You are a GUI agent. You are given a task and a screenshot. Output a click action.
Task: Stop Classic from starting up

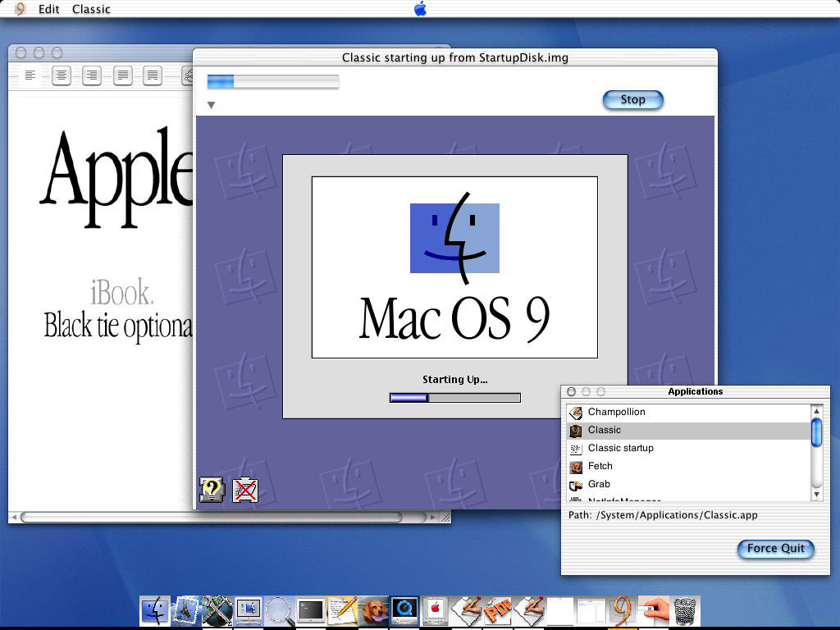[632, 99]
